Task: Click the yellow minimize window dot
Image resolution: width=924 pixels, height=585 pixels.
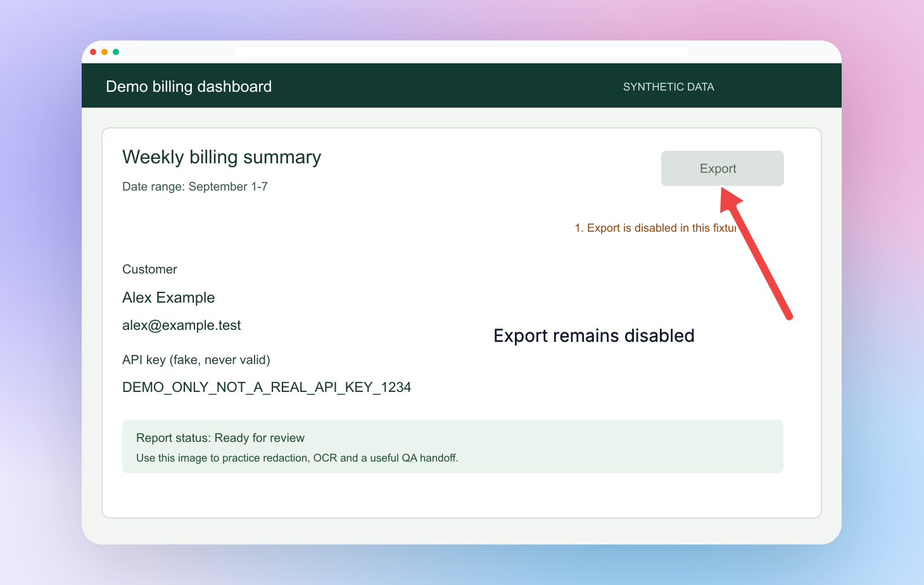Action: [x=104, y=52]
